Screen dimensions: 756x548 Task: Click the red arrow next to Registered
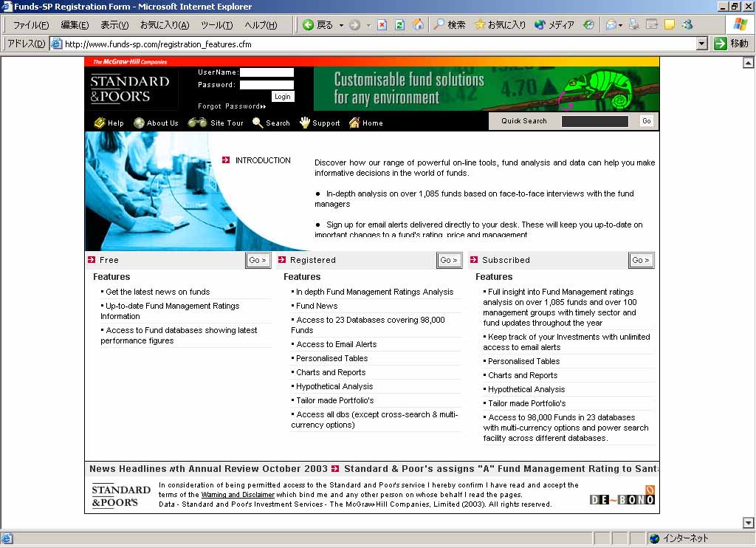click(282, 260)
